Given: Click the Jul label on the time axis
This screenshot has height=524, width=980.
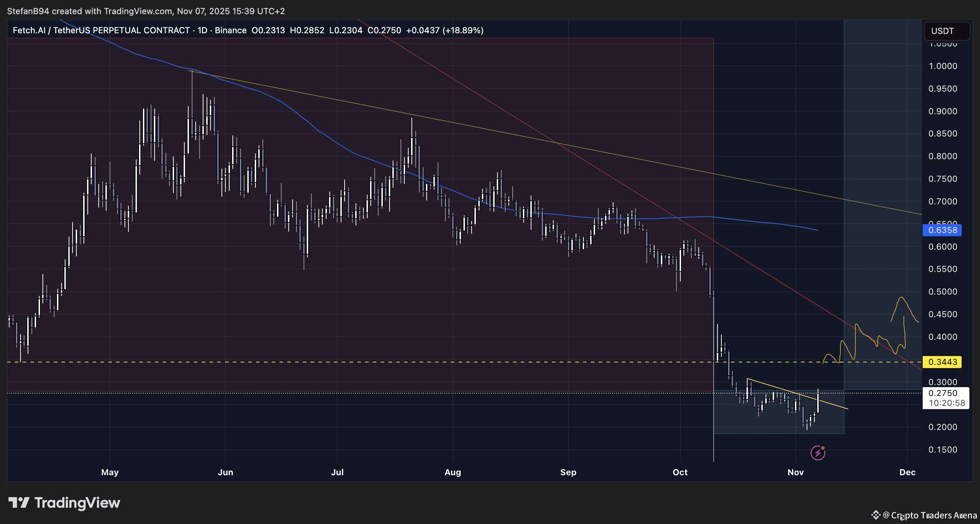Looking at the screenshot, I should point(337,472).
